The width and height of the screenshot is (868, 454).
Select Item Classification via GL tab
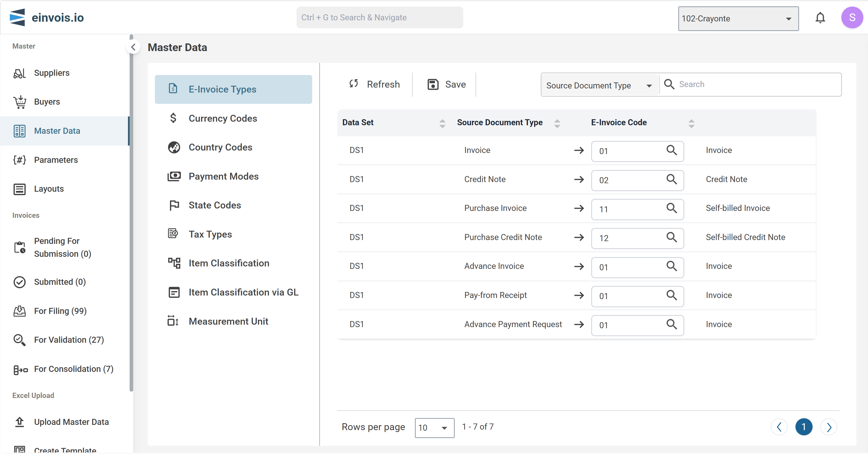[233, 292]
